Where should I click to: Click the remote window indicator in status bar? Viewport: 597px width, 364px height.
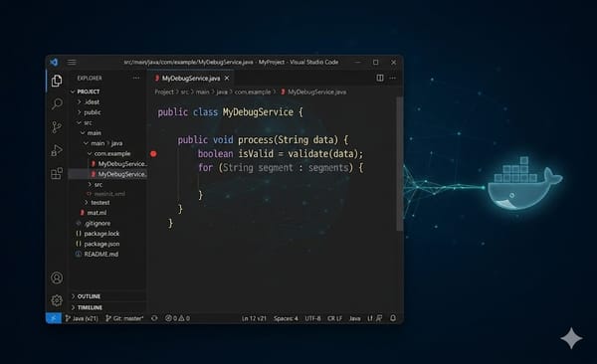point(54,318)
